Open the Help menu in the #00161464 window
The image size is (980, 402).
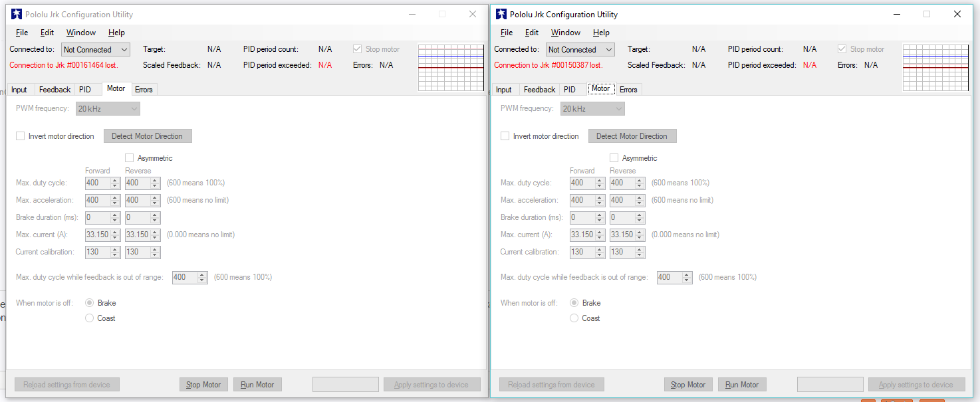(116, 33)
